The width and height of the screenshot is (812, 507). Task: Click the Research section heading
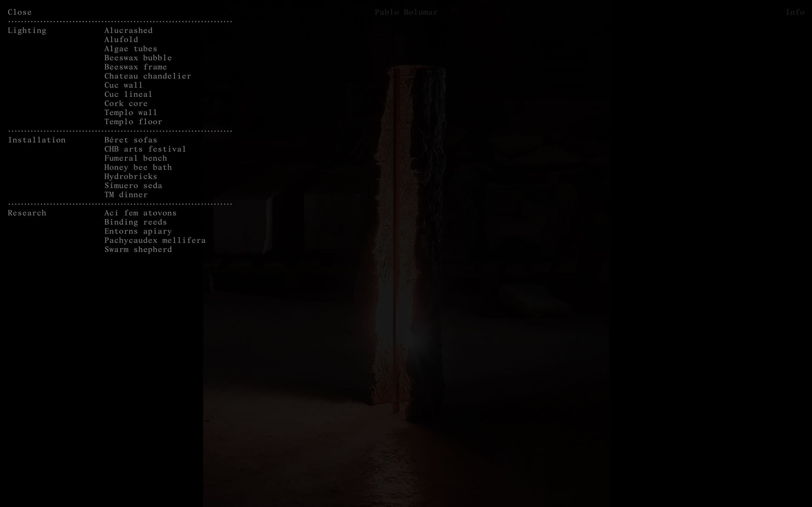pos(27,213)
